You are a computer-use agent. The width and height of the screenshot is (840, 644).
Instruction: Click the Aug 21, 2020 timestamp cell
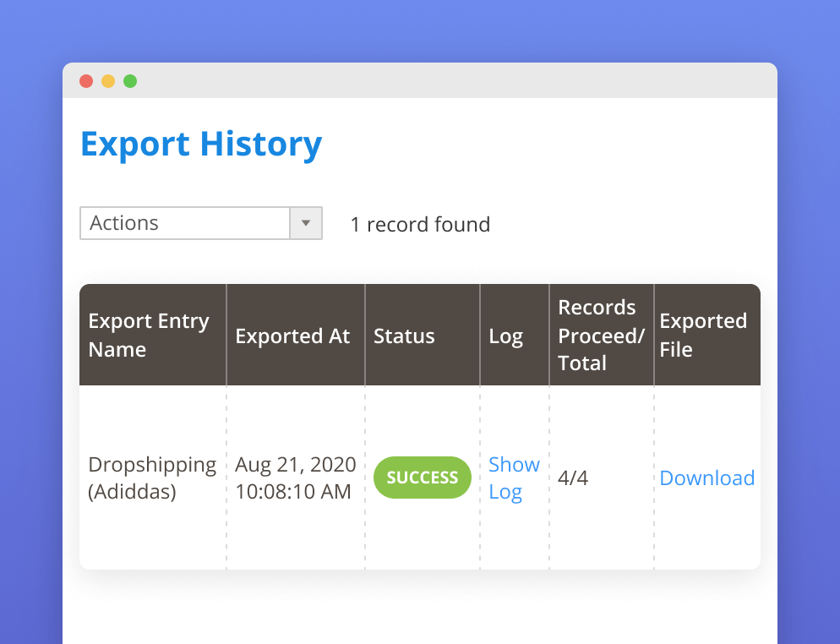295,478
